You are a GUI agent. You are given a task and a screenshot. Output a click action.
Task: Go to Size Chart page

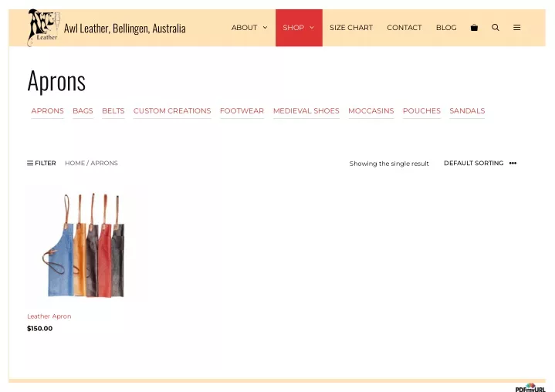point(351,28)
